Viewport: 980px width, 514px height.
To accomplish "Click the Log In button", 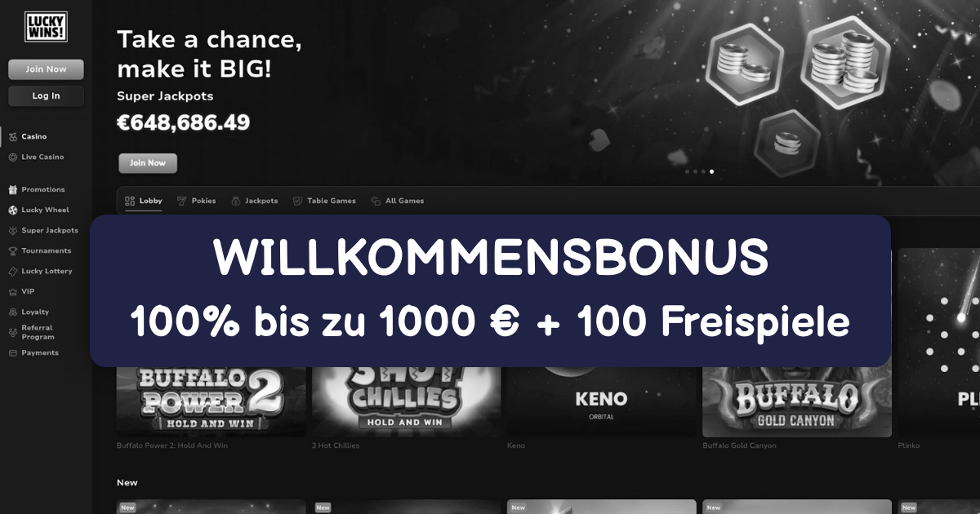I will click(46, 95).
